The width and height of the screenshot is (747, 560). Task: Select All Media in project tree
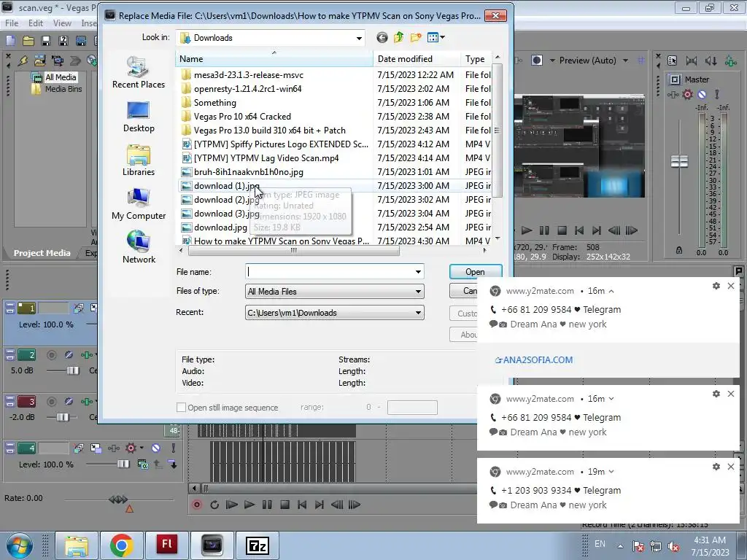(61, 77)
